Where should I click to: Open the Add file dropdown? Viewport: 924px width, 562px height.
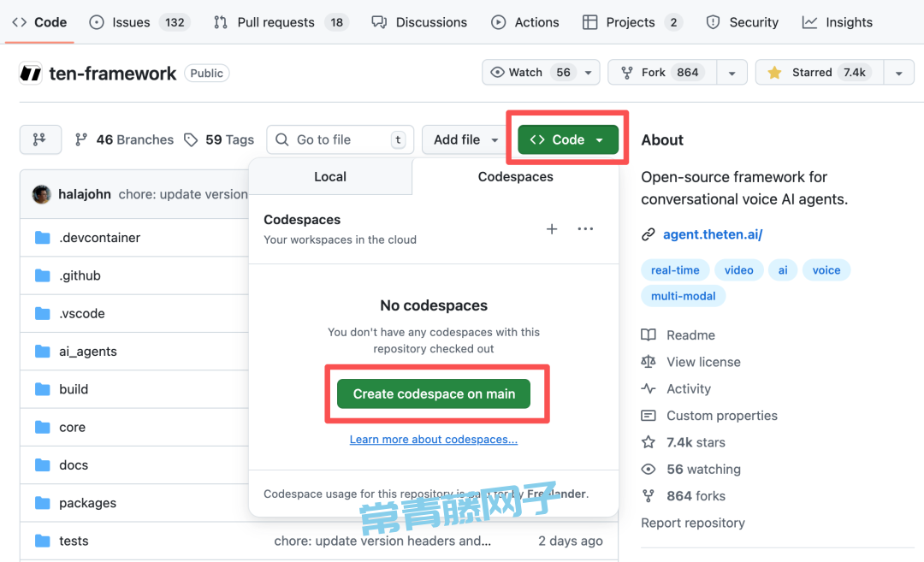click(x=465, y=139)
